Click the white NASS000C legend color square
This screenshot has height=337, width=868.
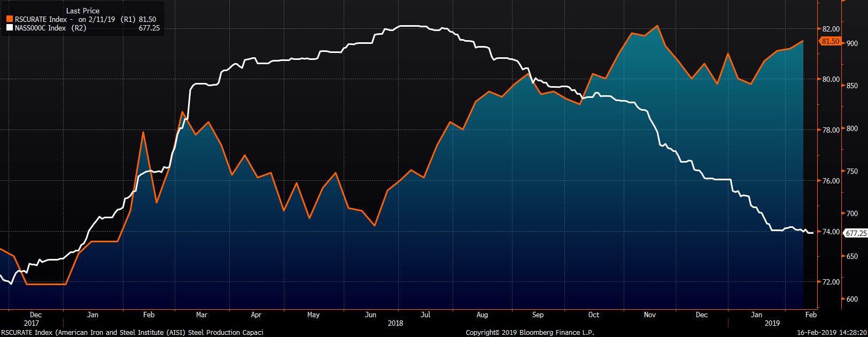click(x=10, y=28)
